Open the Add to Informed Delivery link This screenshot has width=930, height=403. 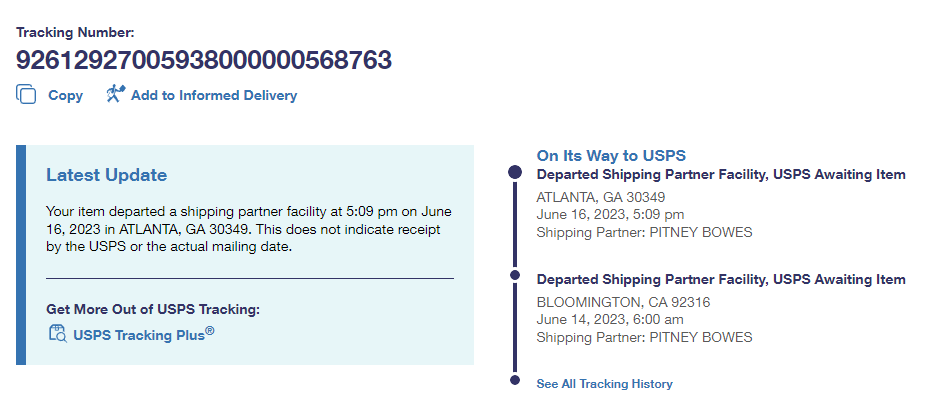(214, 96)
